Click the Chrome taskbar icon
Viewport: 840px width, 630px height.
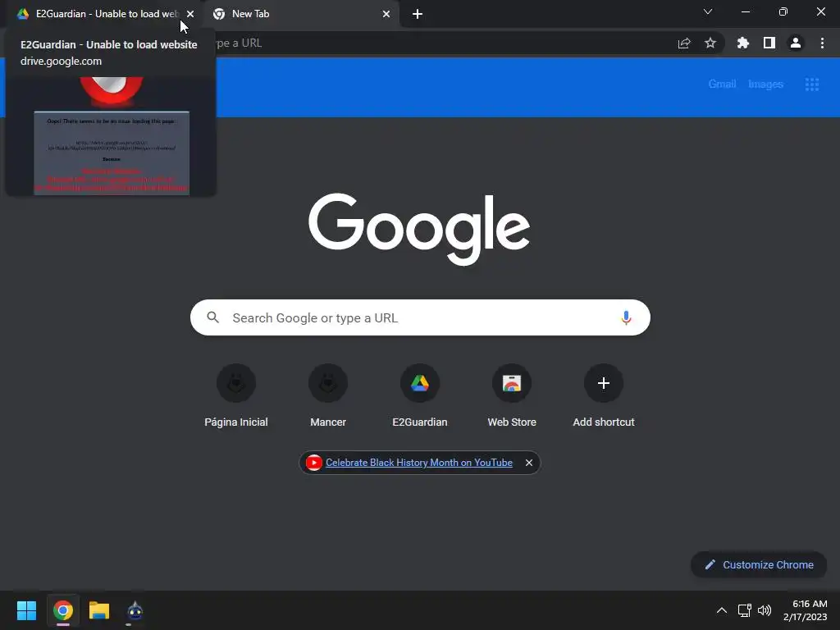(62, 610)
